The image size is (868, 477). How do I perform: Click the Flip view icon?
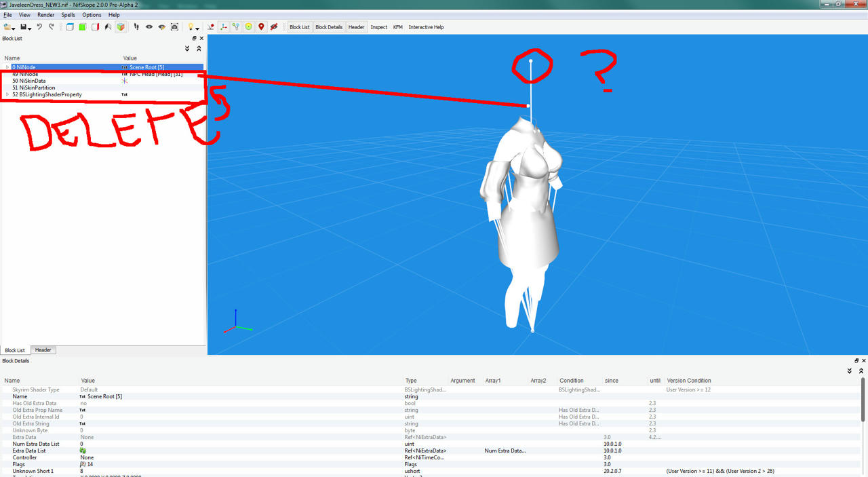point(108,27)
